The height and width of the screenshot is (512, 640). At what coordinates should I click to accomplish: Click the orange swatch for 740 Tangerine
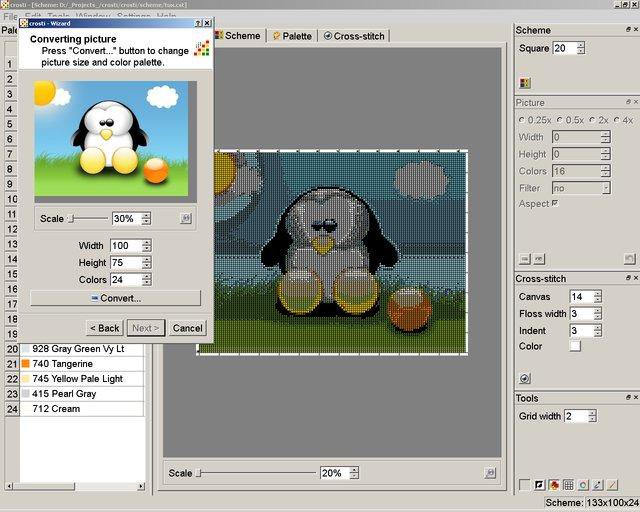pyautogui.click(x=26, y=363)
